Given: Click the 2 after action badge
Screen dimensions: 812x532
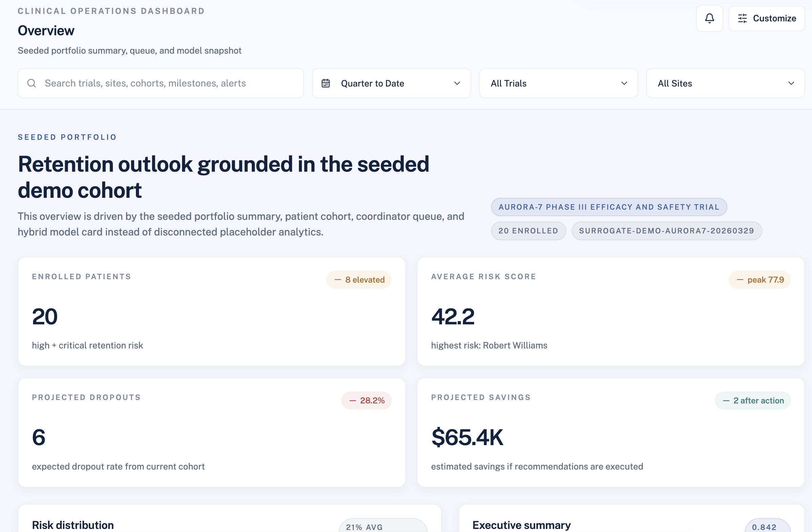Looking at the screenshot, I should coord(752,401).
